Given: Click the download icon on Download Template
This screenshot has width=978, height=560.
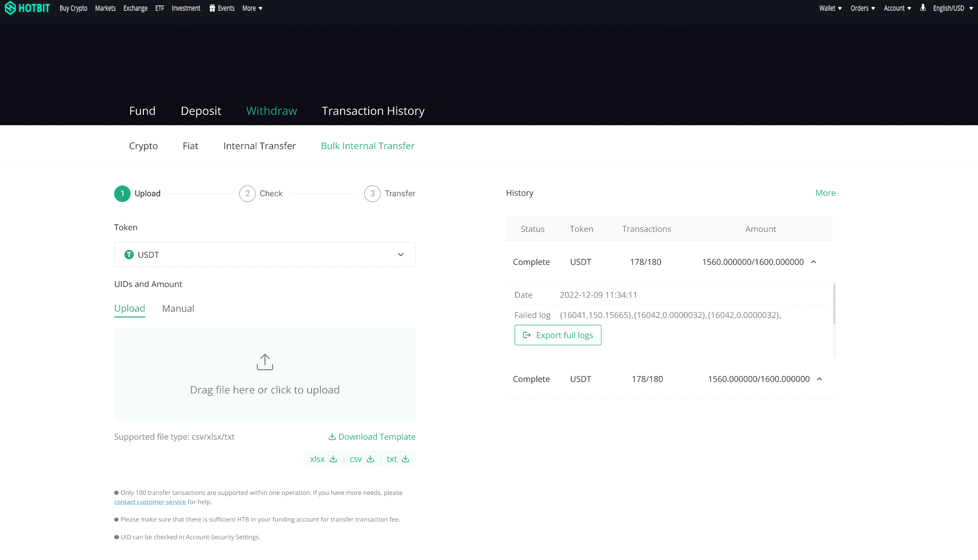Looking at the screenshot, I should (x=332, y=436).
